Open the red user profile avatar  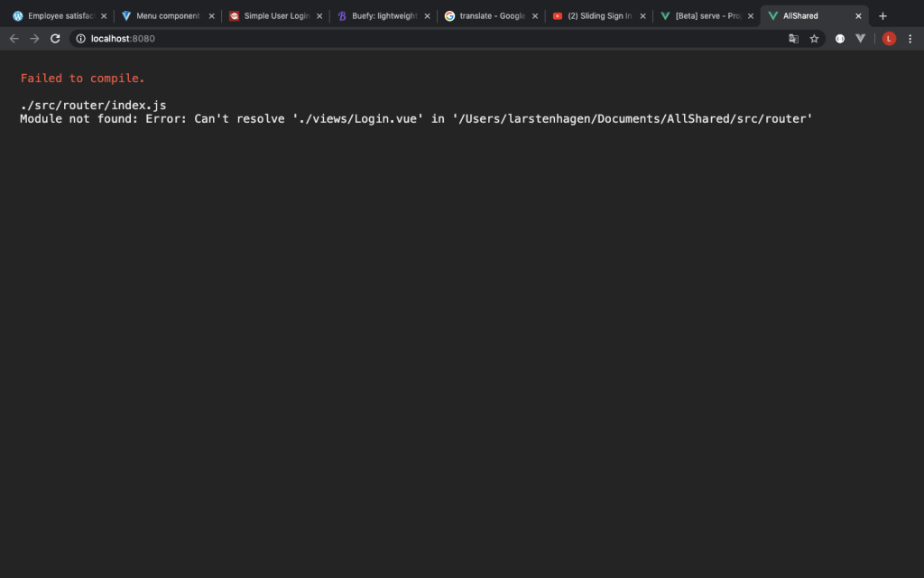(889, 39)
